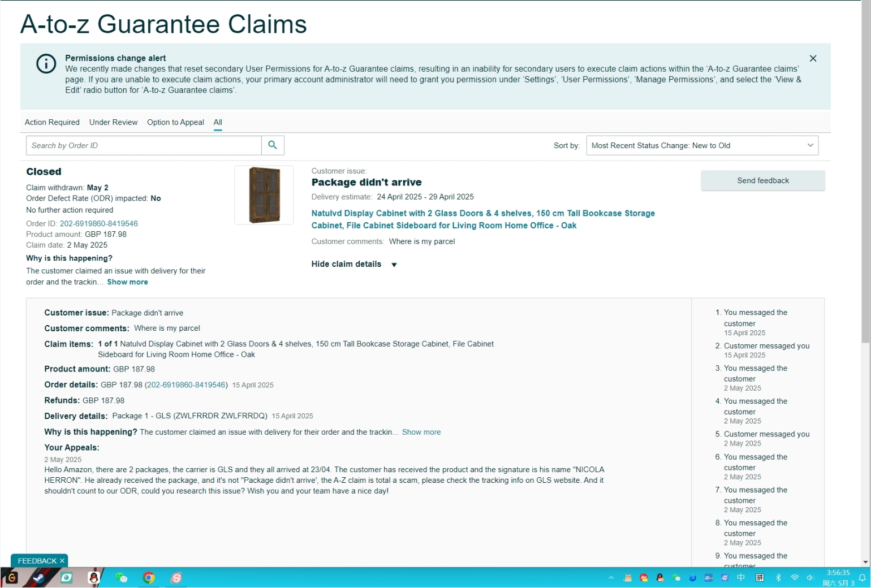Toggle the Chinese input mode indicator
This screenshot has height=588, width=871.
click(x=741, y=578)
